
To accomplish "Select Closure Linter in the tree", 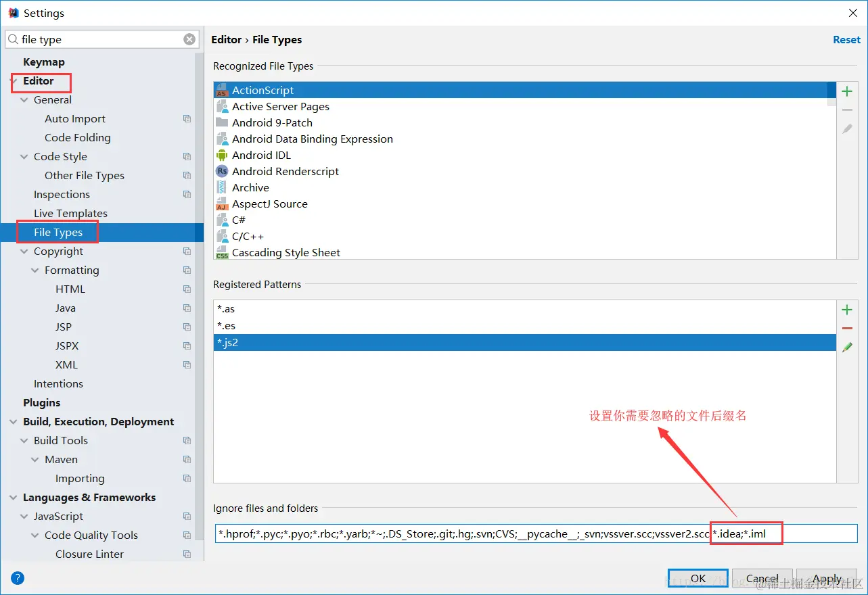I will coord(89,554).
